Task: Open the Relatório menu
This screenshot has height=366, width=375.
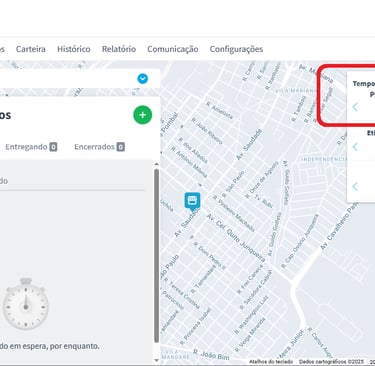Action: pyautogui.click(x=119, y=49)
